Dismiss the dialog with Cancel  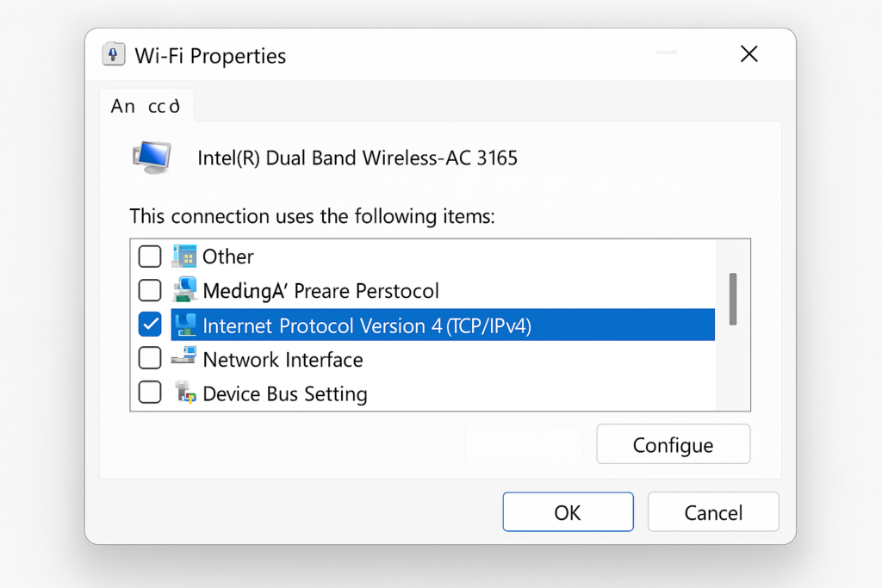point(713,512)
